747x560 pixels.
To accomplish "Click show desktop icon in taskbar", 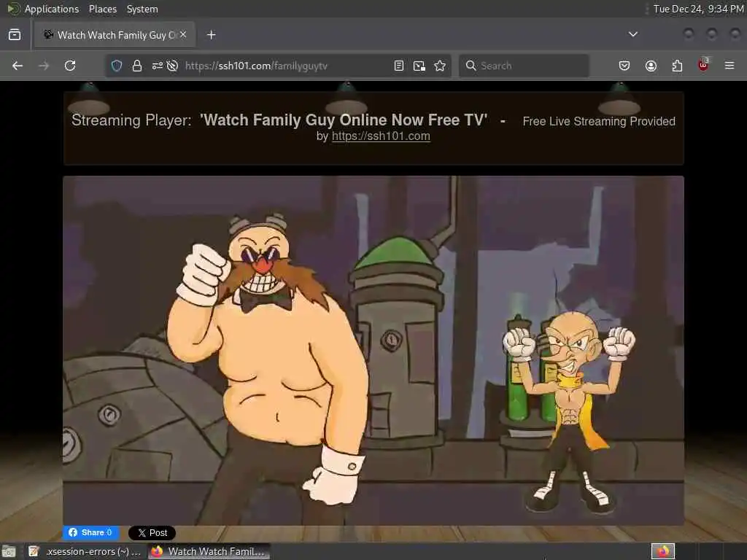I will [9, 551].
